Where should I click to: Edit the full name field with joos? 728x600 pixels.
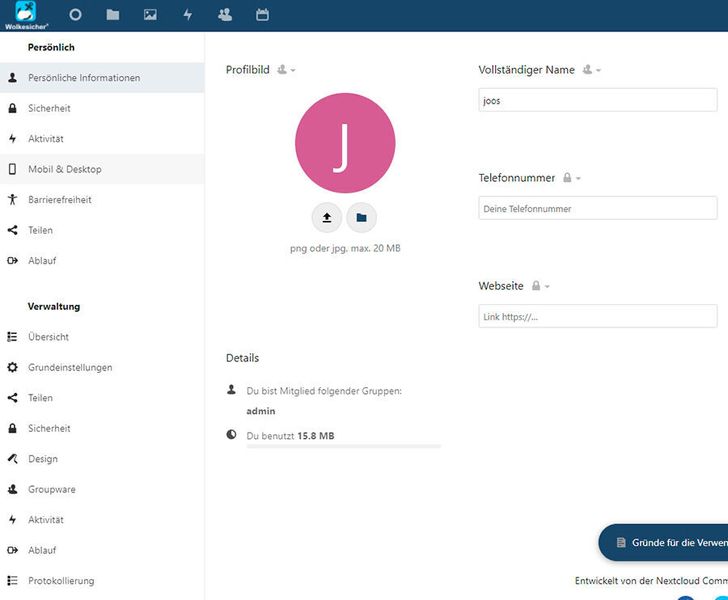[x=598, y=100]
